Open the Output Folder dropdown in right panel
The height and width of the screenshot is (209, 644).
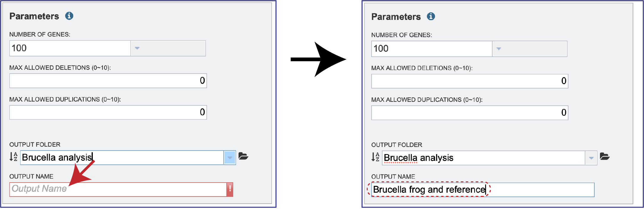pos(591,157)
